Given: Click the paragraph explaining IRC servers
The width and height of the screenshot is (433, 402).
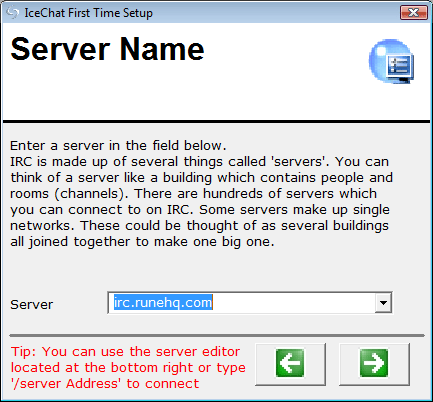Looking at the screenshot, I should tap(201, 202).
